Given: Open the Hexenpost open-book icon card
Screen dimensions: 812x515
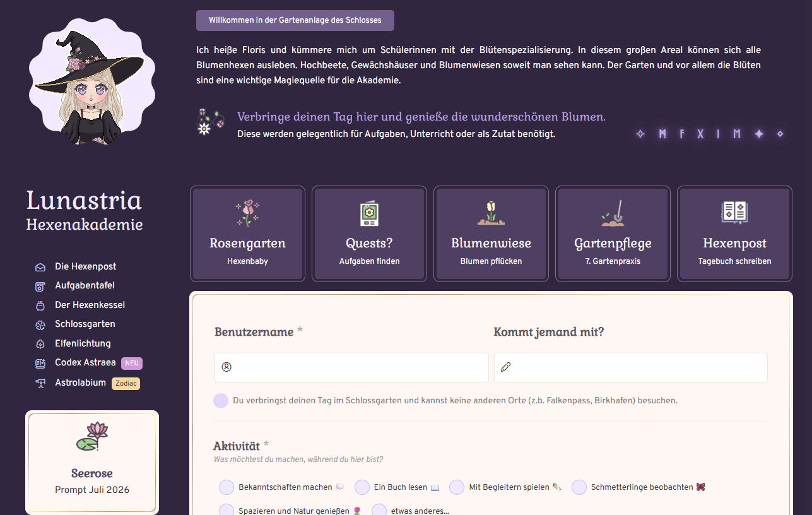Looking at the screenshot, I should 734,234.
